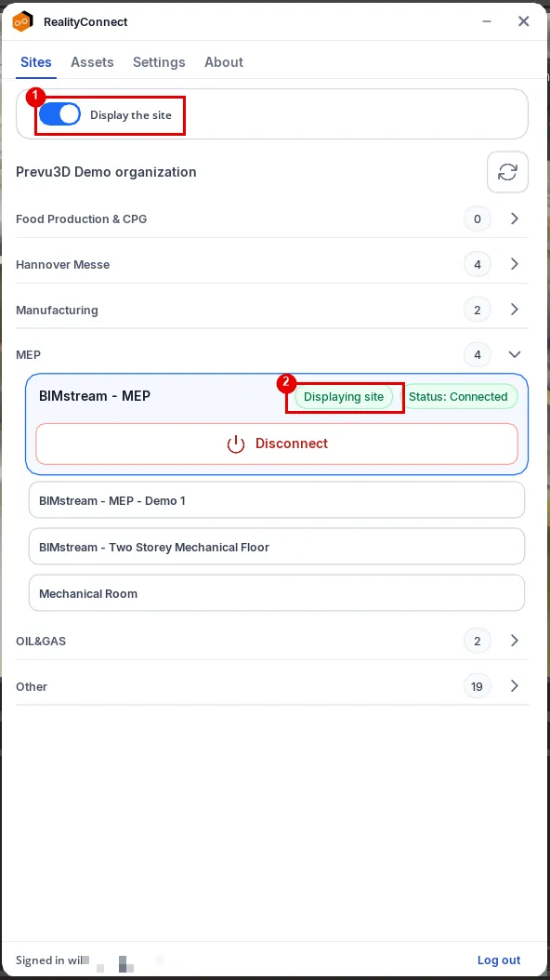Click the RealityConnect orange logo icon

pyautogui.click(x=22, y=22)
